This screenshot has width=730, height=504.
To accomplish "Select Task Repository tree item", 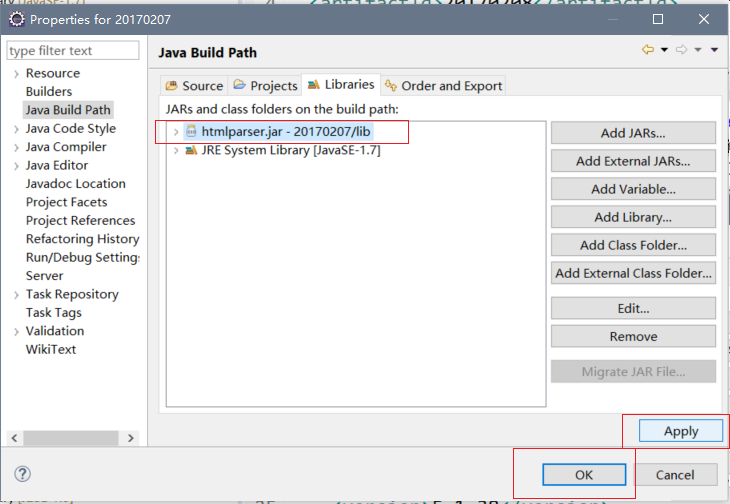I will coord(72,294).
